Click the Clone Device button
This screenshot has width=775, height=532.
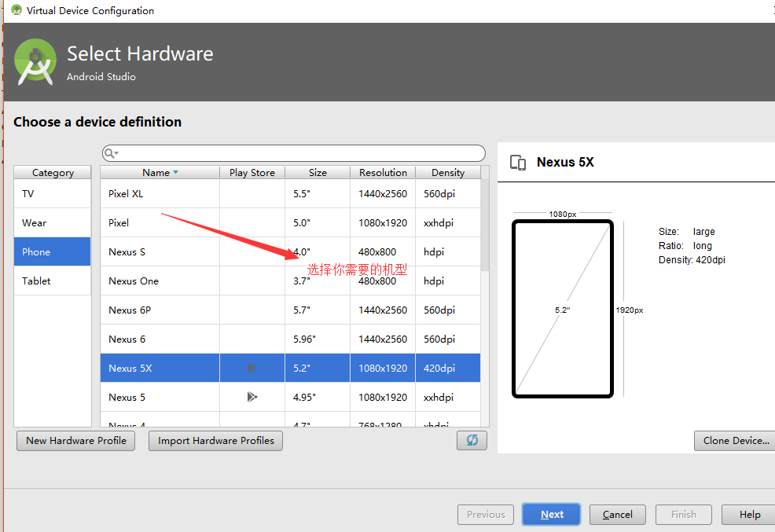[x=736, y=441]
